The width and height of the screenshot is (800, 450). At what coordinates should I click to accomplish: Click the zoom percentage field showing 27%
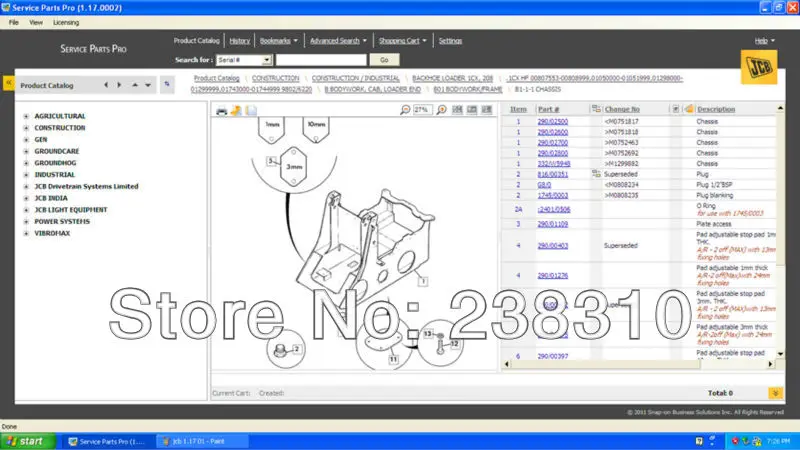point(423,110)
